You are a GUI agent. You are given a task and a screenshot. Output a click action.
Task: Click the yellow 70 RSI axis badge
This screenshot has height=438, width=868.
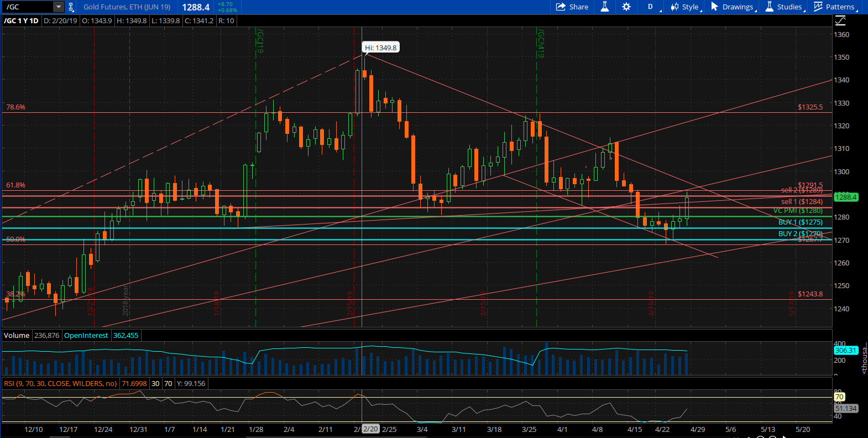[839, 397]
